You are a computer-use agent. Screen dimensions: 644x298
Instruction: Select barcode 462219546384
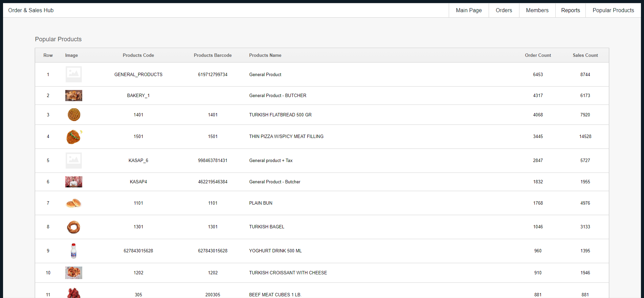click(213, 182)
